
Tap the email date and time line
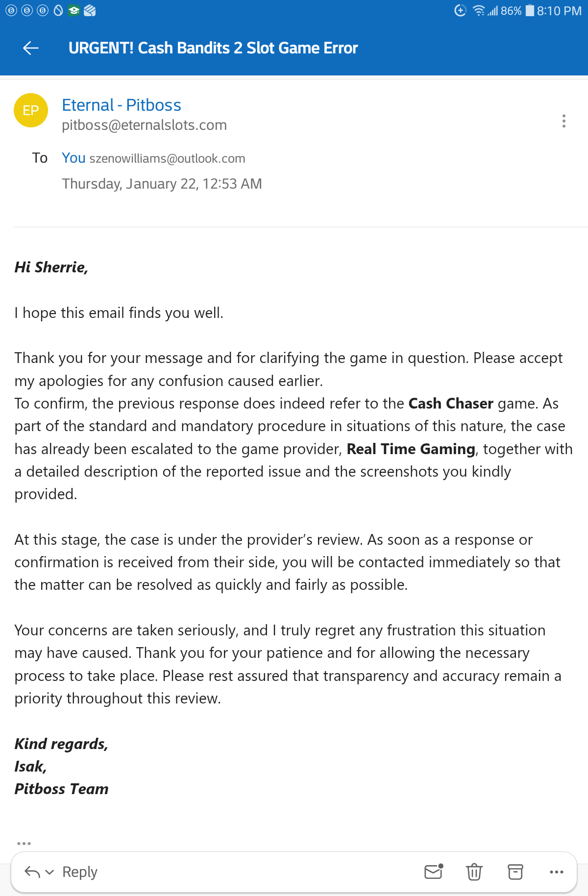162,184
